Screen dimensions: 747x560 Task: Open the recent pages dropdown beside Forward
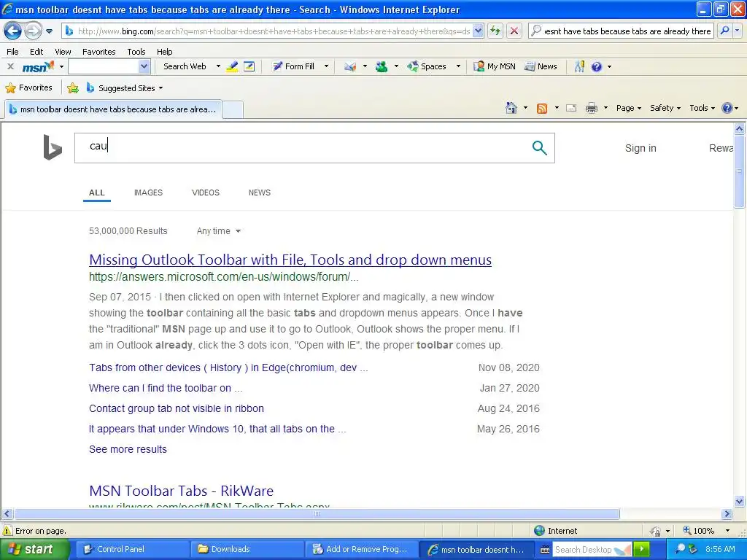49,31
